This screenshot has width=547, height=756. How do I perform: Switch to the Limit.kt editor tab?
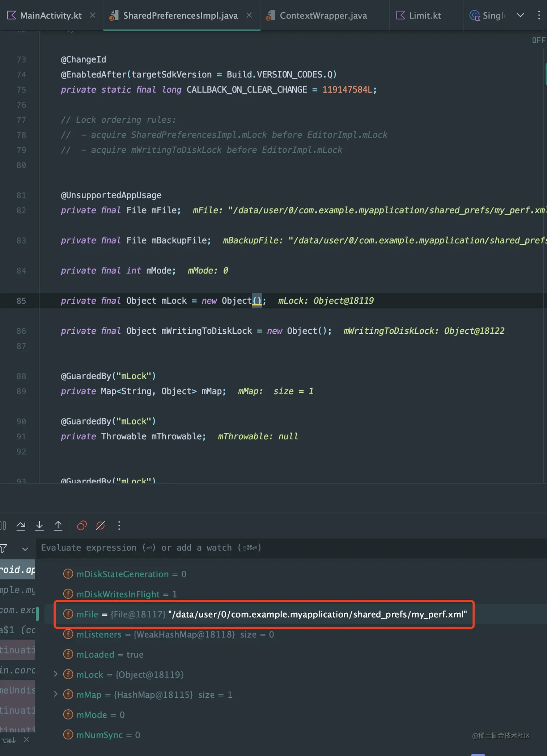click(x=419, y=16)
